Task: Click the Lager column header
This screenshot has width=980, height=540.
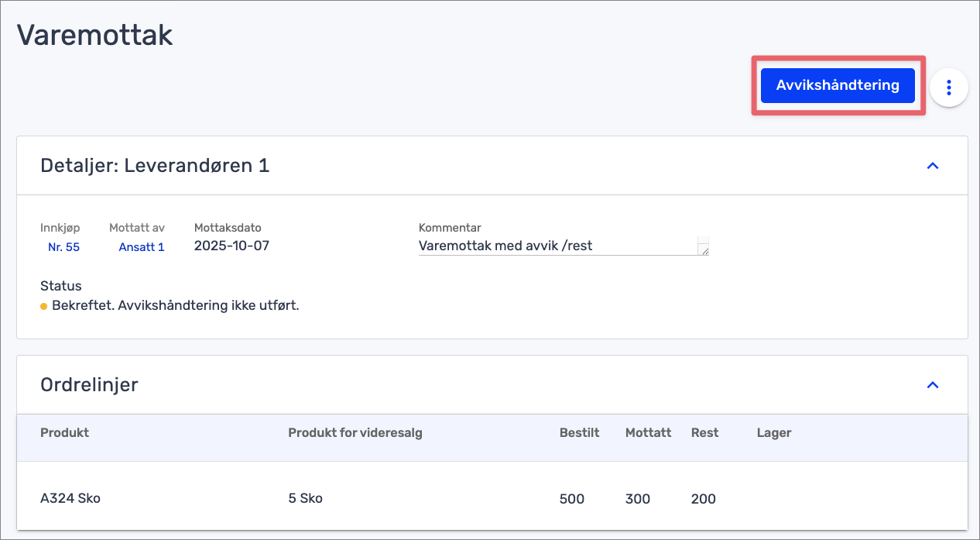Action: pos(773,432)
